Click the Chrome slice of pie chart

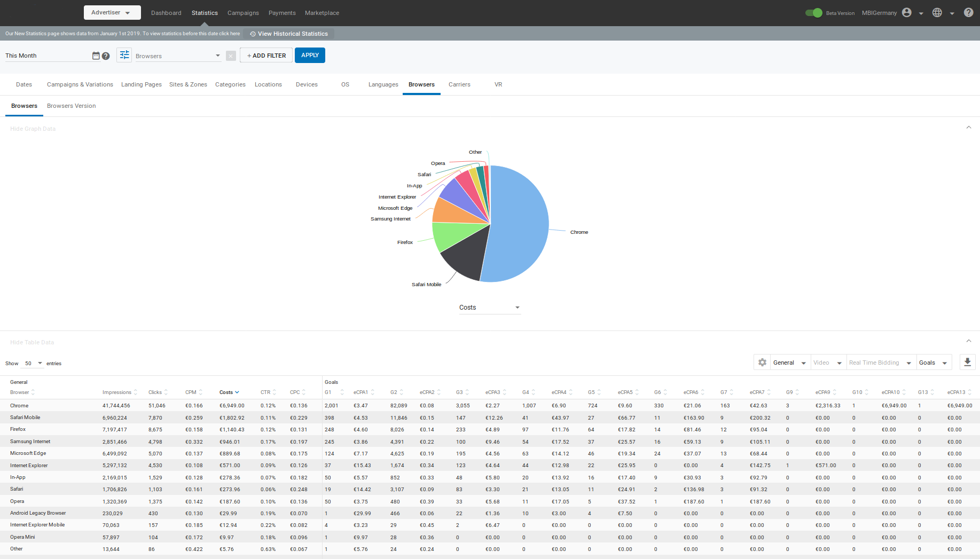521,224
